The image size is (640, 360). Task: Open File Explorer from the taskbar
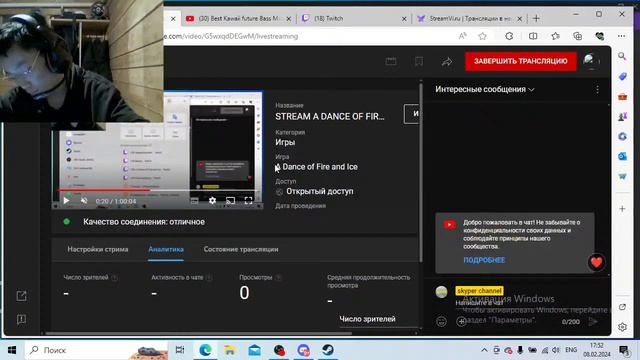[x=230, y=350]
